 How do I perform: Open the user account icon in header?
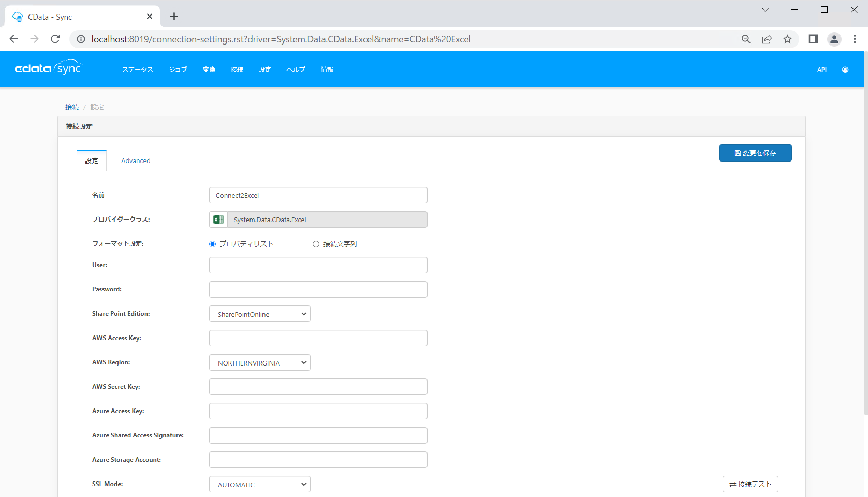point(845,70)
